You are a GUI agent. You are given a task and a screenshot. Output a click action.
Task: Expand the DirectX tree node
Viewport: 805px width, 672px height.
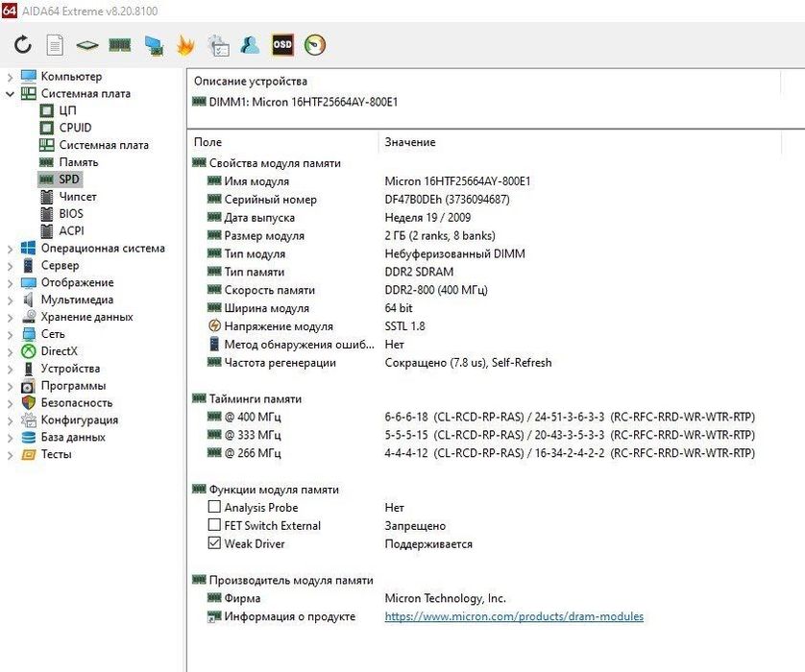coord(10,352)
